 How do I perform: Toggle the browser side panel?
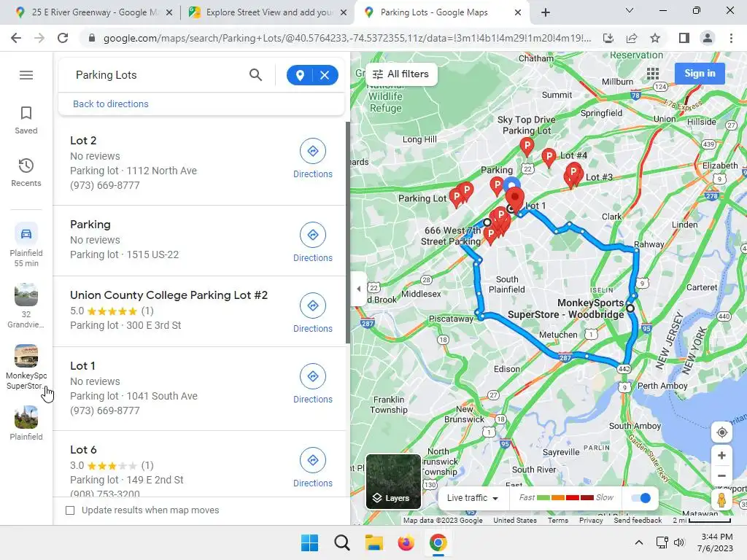pos(684,38)
